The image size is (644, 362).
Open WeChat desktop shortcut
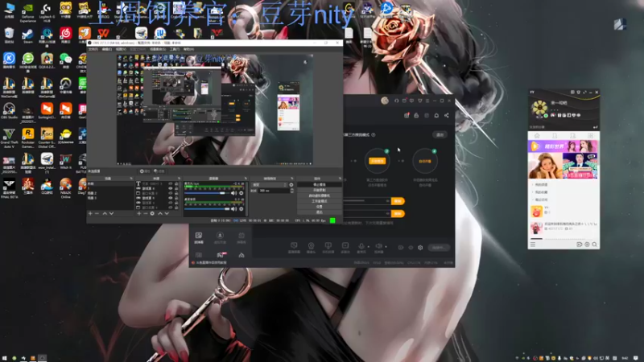[x=65, y=60]
